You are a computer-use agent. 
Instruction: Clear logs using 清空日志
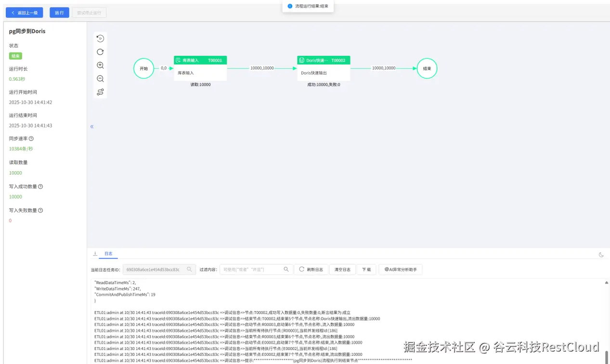[342, 269]
